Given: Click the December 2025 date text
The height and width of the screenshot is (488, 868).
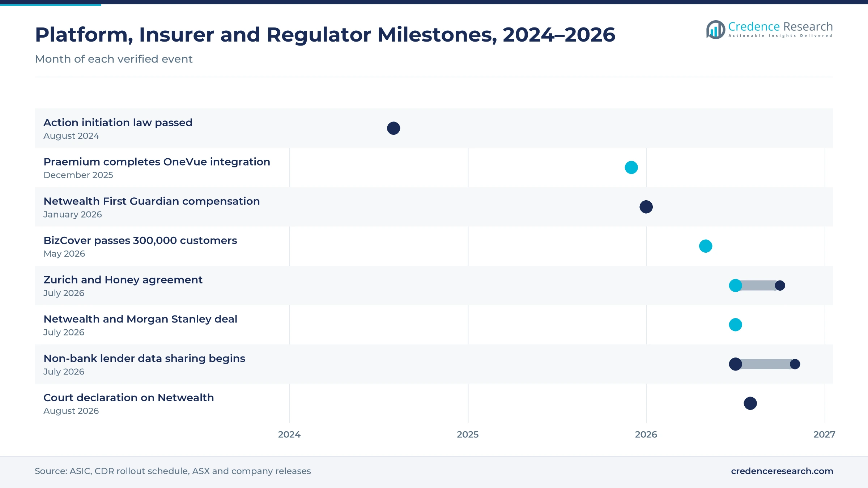Looking at the screenshot, I should 78,175.
